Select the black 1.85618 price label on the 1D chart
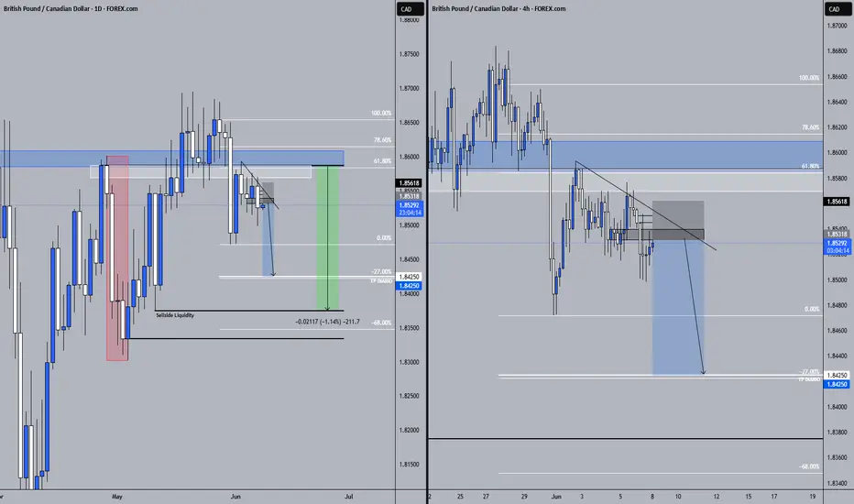Screen dimensions: 854x504 point(410,183)
